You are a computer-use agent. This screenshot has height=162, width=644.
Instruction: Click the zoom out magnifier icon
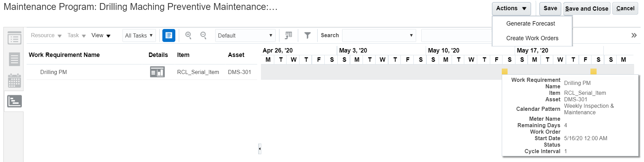[203, 35]
